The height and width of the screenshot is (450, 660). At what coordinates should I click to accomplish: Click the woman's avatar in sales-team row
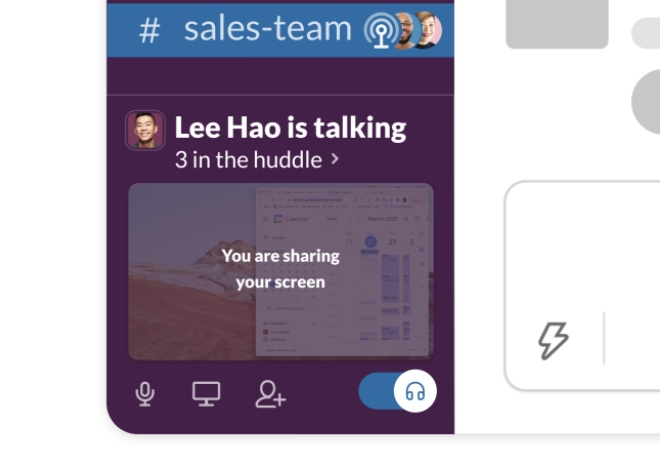[x=429, y=30]
